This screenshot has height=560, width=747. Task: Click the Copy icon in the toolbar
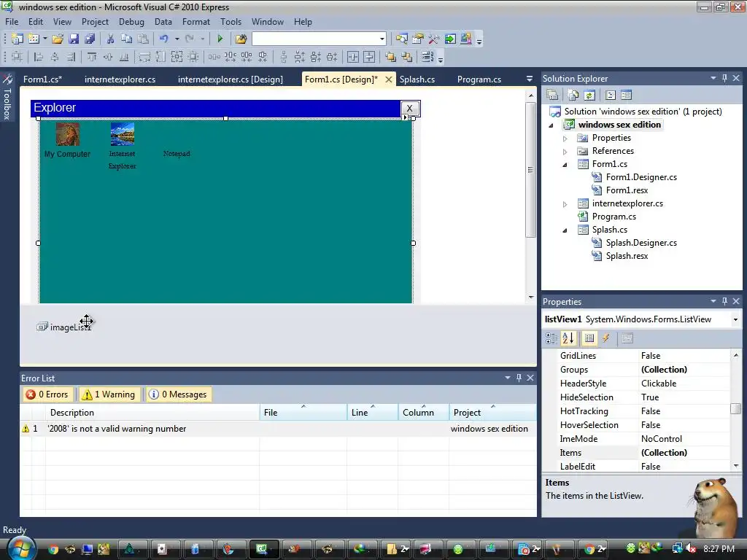[x=126, y=39]
